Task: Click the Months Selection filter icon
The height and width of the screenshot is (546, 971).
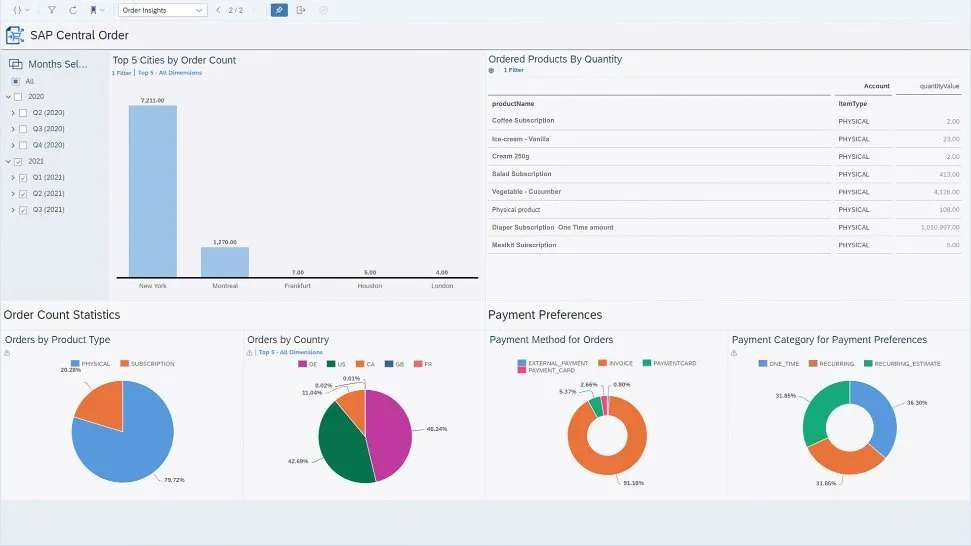Action: pyautogui.click(x=15, y=64)
